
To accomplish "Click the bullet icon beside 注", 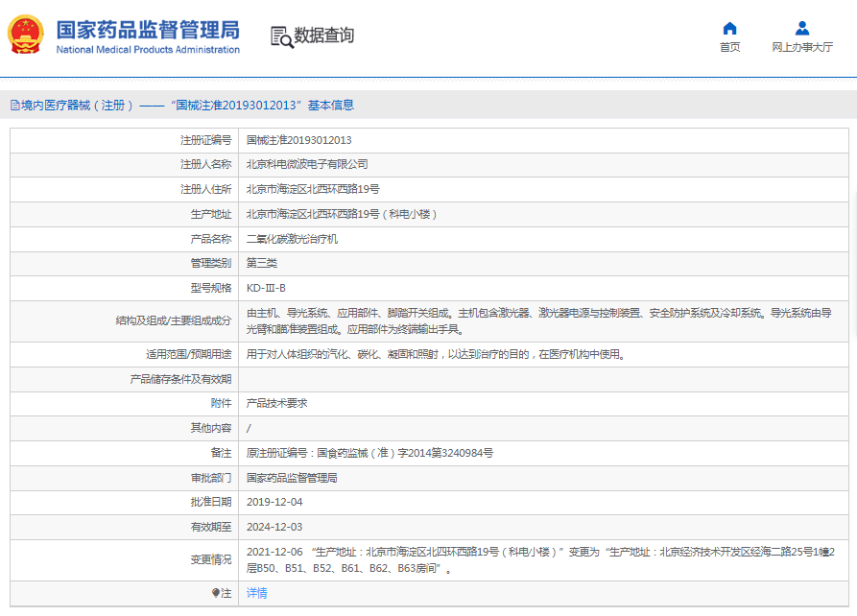I will (215, 593).
